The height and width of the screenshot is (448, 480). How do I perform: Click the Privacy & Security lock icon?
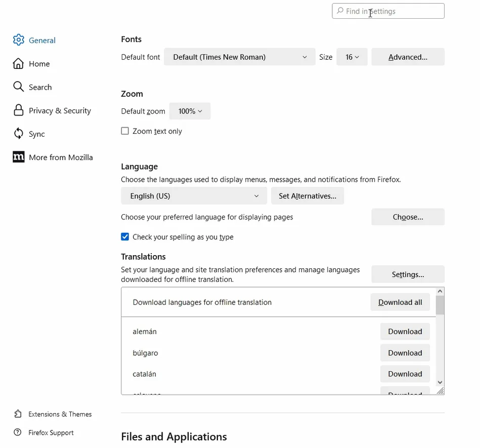[18, 110]
